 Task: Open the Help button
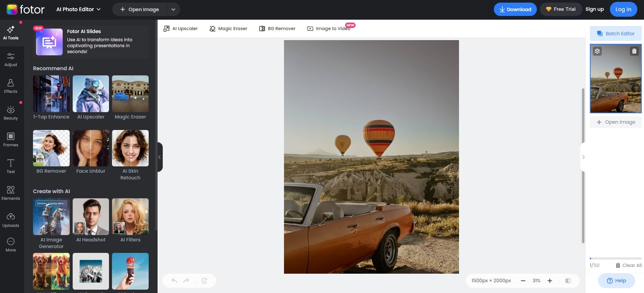pos(616,281)
